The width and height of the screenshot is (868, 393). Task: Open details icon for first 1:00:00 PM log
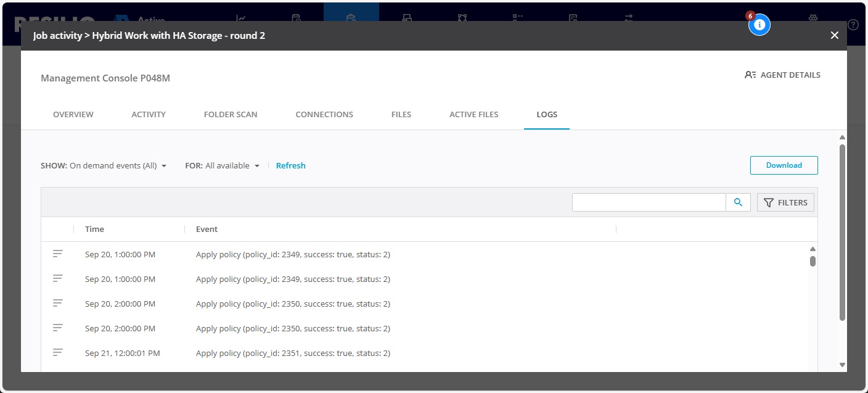pyautogui.click(x=58, y=254)
